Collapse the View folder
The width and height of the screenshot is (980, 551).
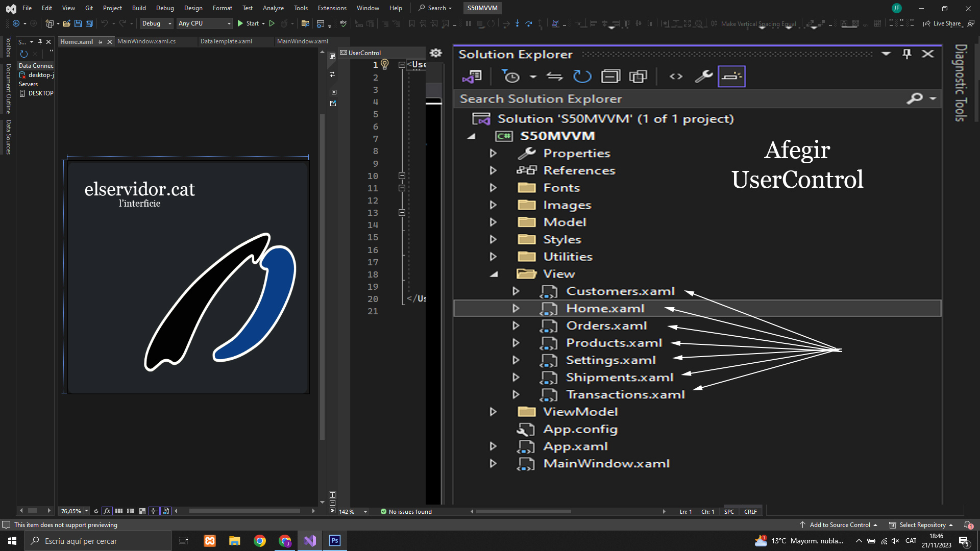pos(494,274)
